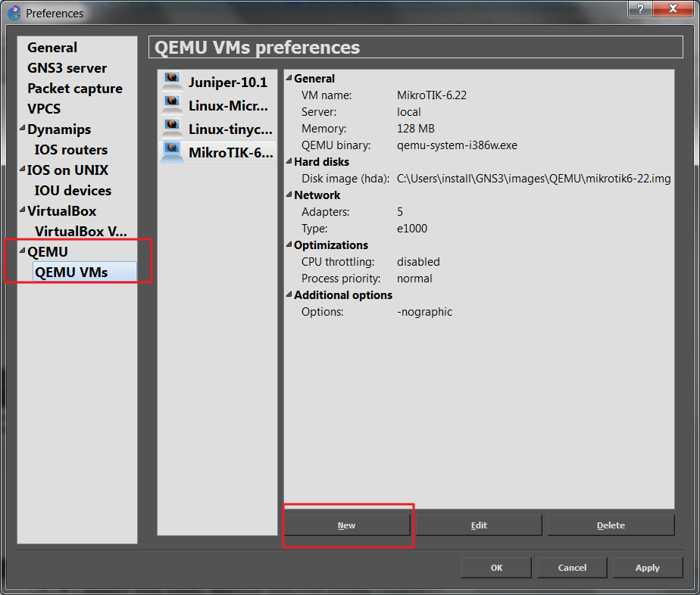Click the Preferences window title text

tap(55, 14)
